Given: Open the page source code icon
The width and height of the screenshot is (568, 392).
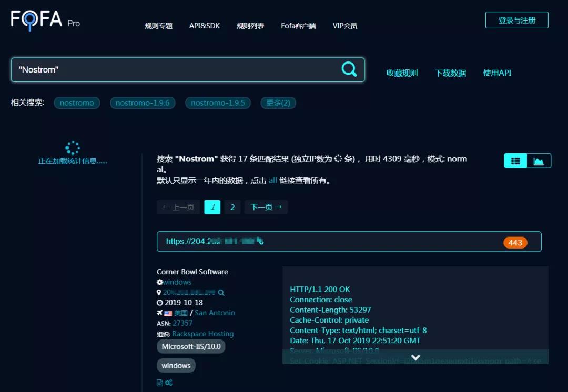Looking at the screenshot, I should pos(160,383).
